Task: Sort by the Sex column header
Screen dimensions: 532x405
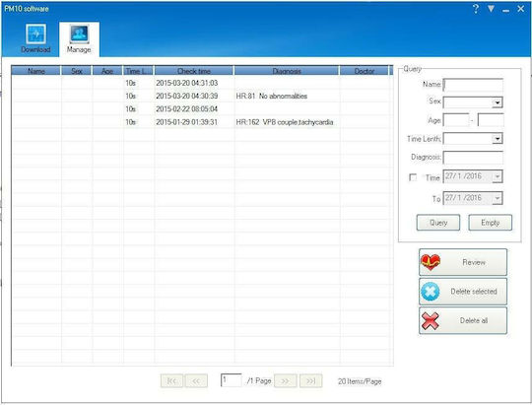Action: coord(77,71)
